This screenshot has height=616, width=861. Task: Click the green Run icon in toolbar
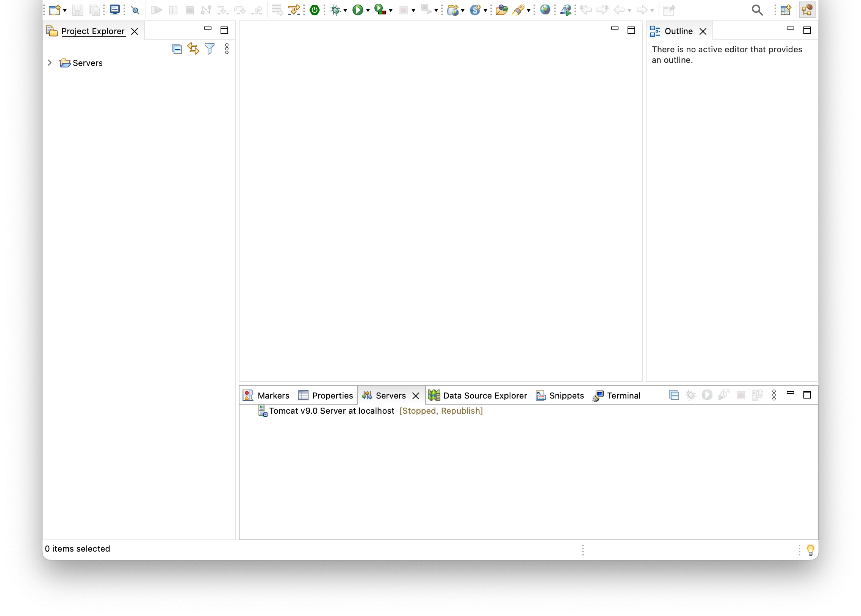[357, 10]
